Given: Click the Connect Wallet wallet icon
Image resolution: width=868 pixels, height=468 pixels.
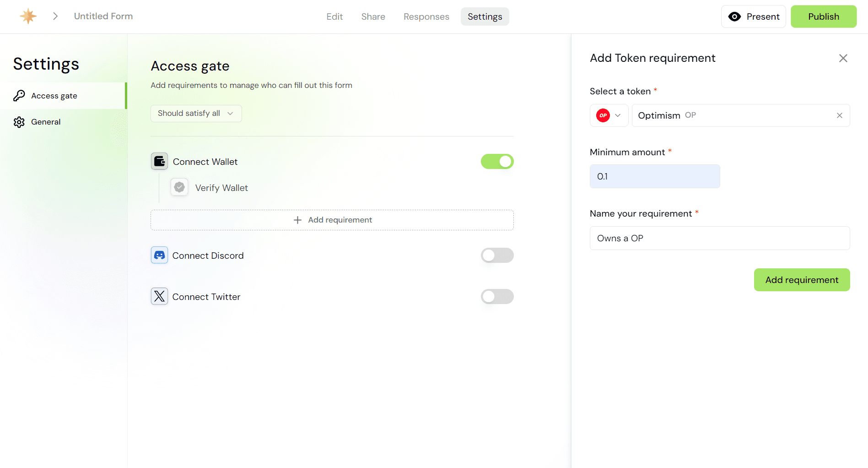Looking at the screenshot, I should [x=159, y=161].
